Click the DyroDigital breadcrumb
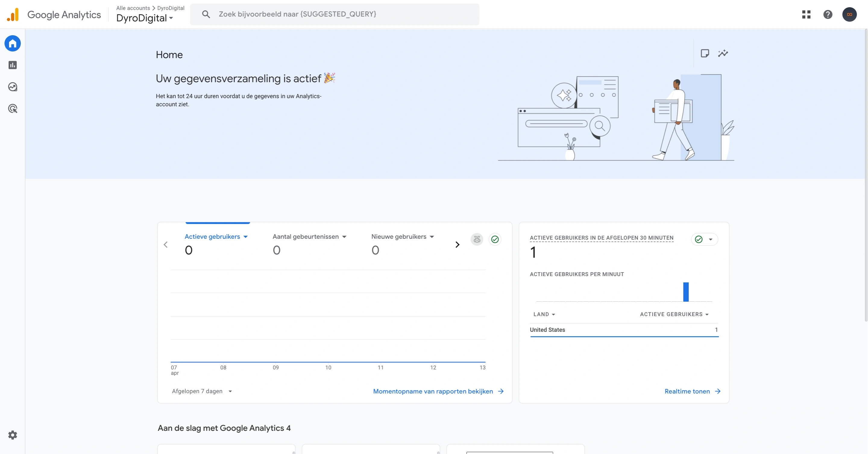This screenshot has height=454, width=868. click(171, 8)
